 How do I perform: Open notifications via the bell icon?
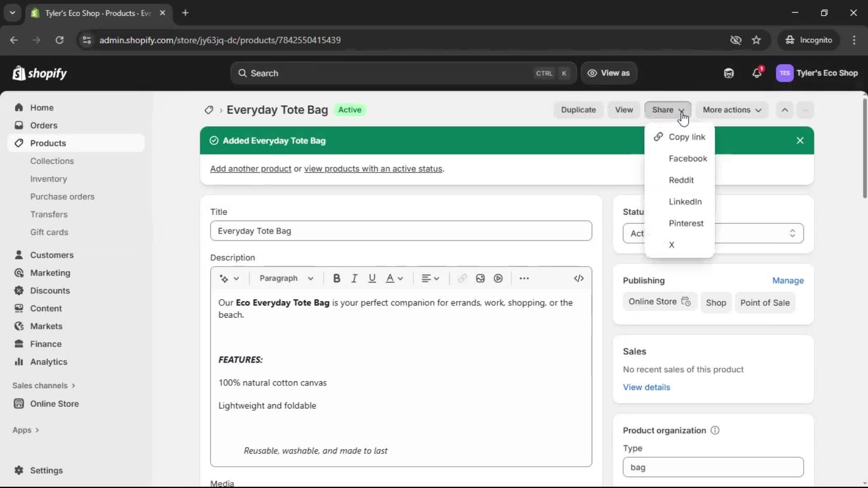757,73
